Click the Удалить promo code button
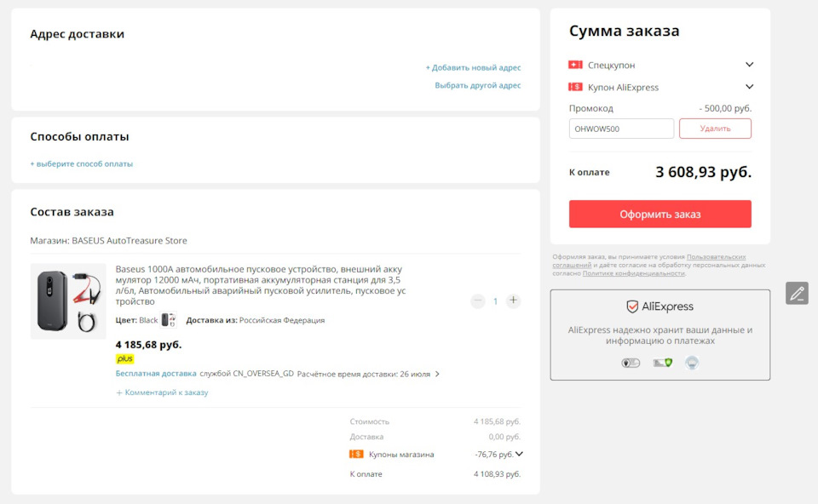The image size is (818, 504). click(716, 128)
